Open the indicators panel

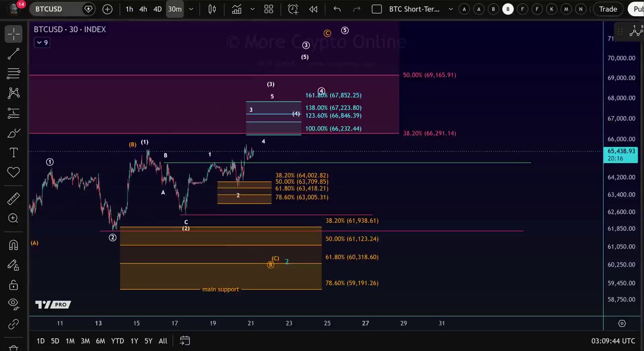(x=236, y=9)
